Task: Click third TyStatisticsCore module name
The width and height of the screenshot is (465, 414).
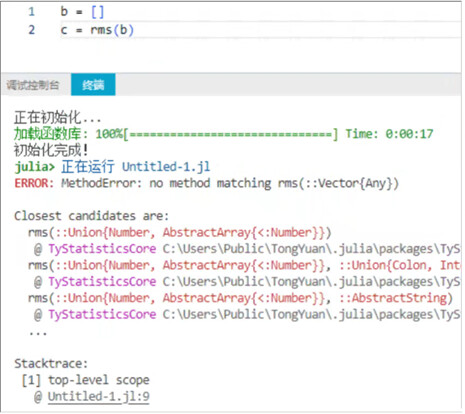Action: (x=102, y=314)
